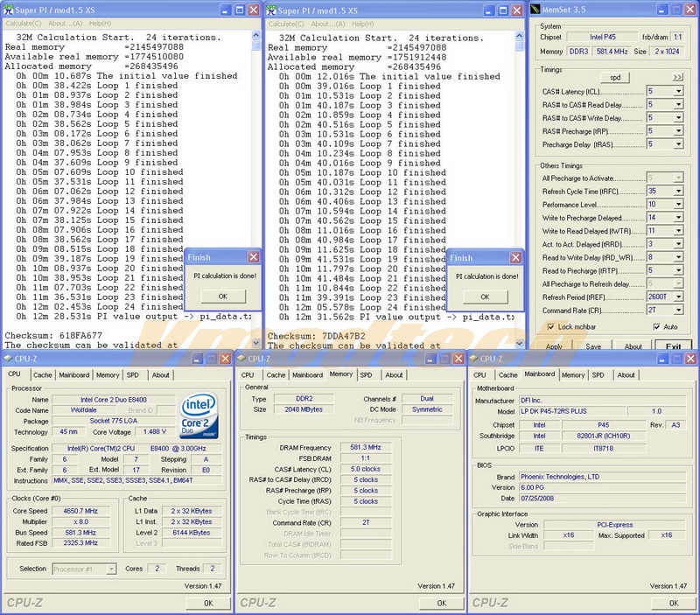Maximize the left Super PI window

240,10
